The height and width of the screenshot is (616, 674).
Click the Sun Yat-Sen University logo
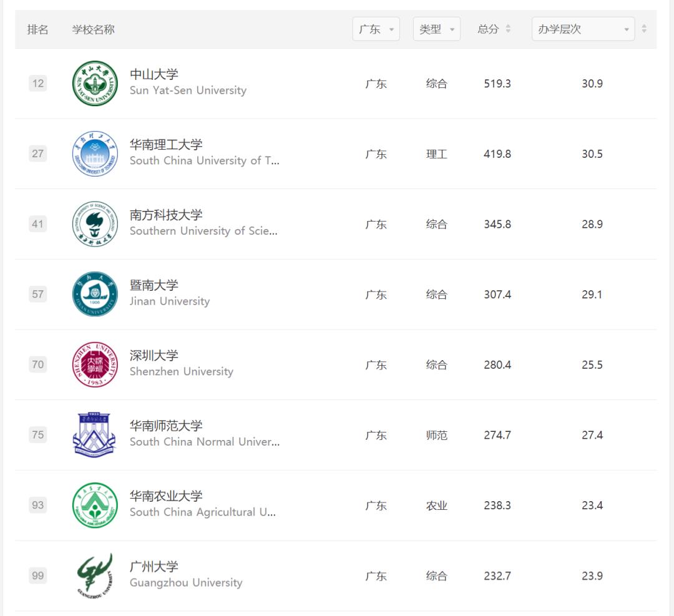coord(94,83)
